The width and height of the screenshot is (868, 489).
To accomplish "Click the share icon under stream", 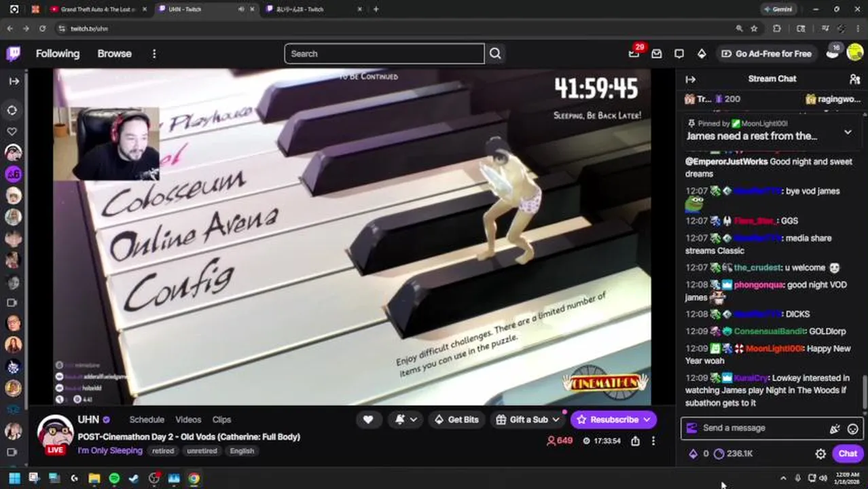I will (x=635, y=441).
